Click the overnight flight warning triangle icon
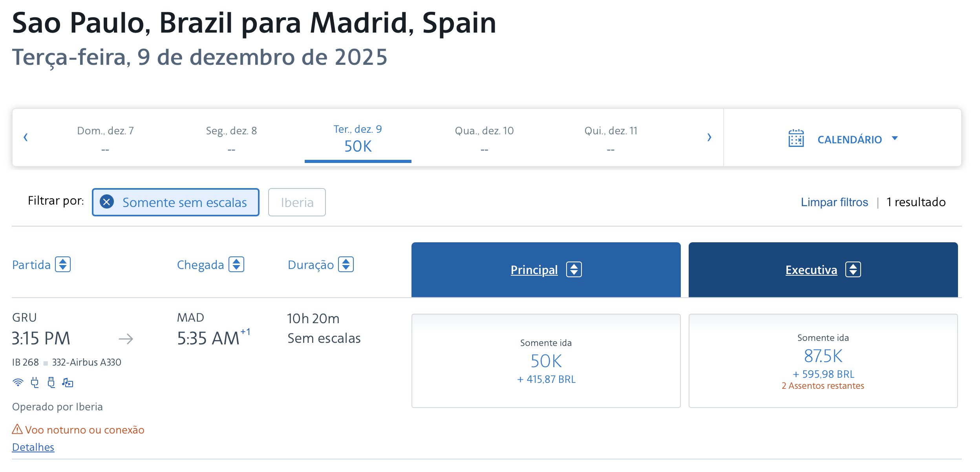 tap(17, 429)
